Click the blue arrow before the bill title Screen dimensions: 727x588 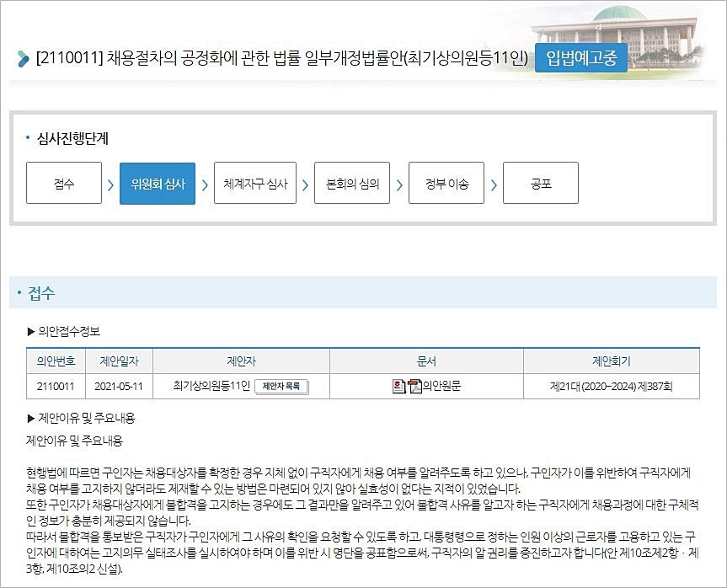pos(23,58)
